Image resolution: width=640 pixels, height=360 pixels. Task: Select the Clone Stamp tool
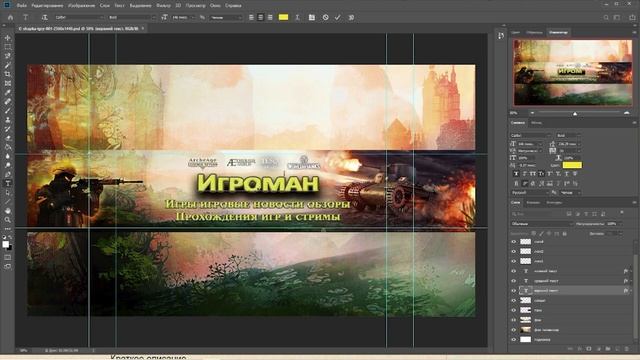7,120
